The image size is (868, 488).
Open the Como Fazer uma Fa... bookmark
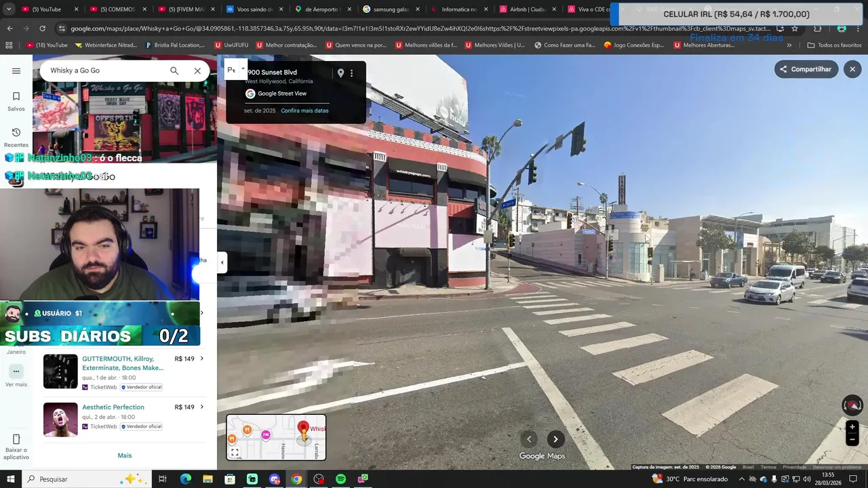click(565, 45)
